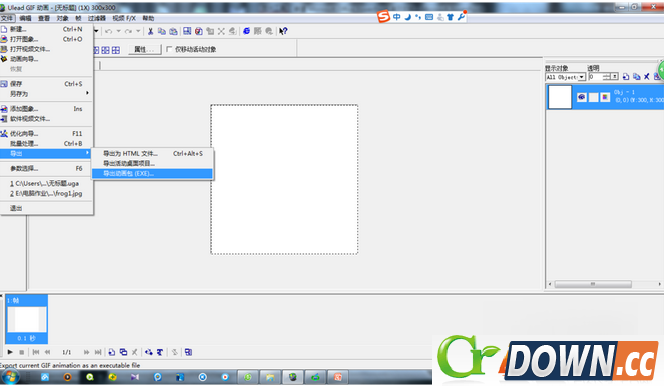This screenshot has height=386, width=664.
Task: Toggle the empty lock box on Obj-1
Action: coord(594,97)
